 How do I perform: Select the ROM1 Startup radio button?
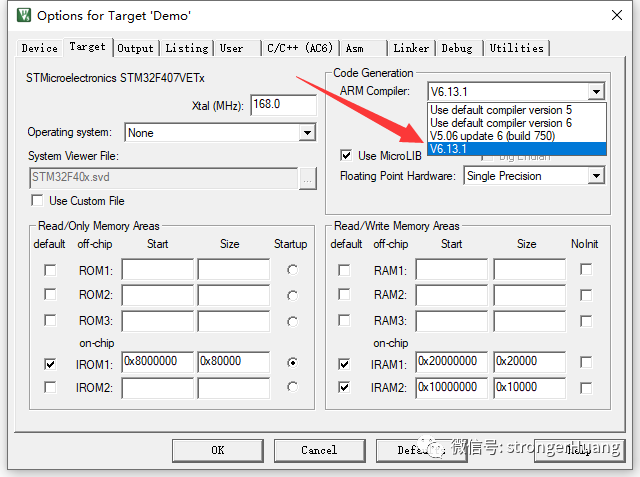click(292, 270)
